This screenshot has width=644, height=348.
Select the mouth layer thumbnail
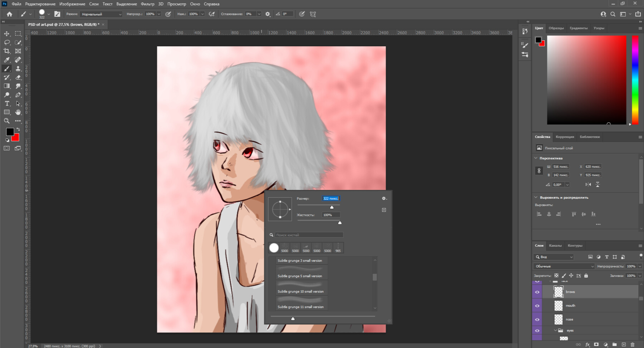tap(558, 306)
